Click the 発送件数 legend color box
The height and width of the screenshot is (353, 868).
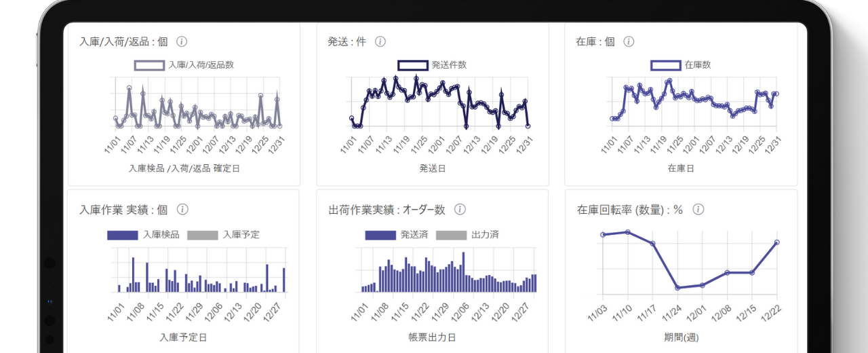(x=412, y=65)
